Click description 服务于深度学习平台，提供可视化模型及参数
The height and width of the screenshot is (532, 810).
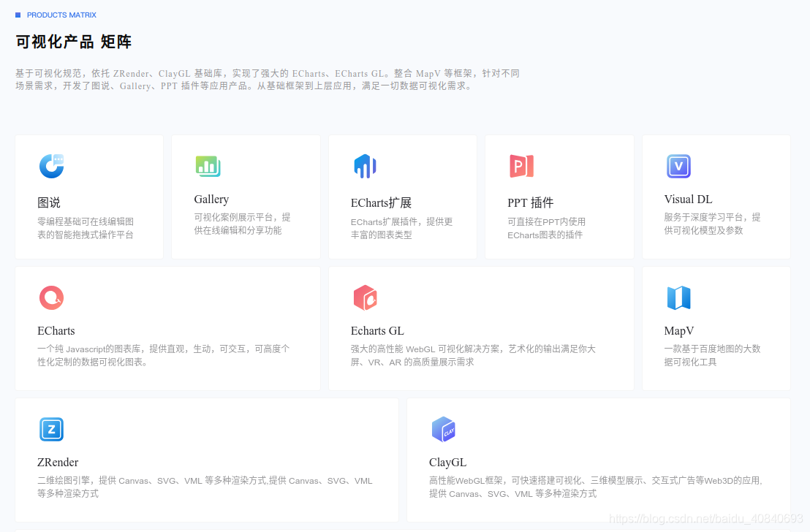(712, 224)
